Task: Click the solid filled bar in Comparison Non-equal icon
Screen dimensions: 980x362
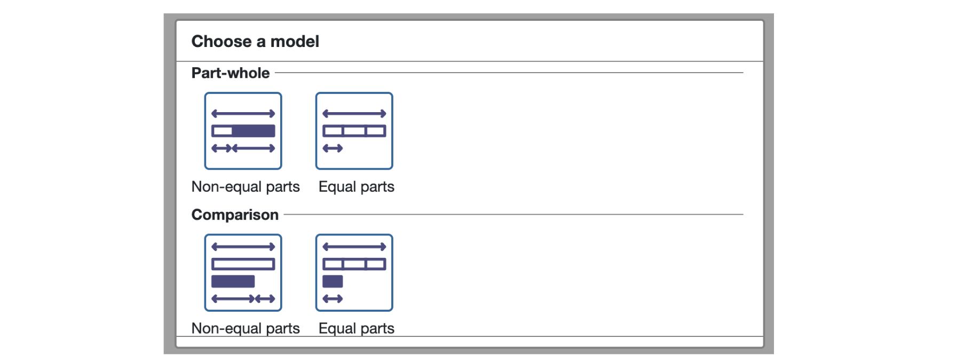Action: [x=233, y=281]
